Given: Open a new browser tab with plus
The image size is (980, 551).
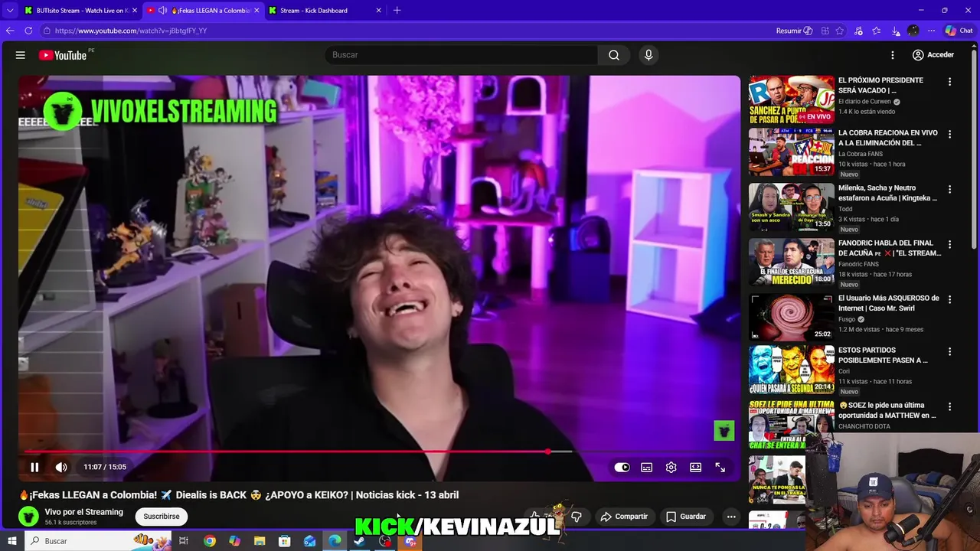Looking at the screenshot, I should tap(397, 11).
